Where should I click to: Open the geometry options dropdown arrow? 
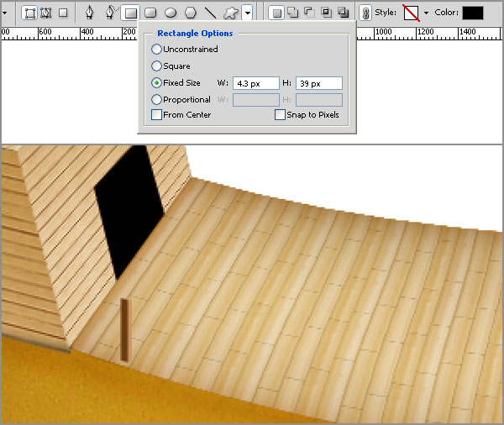(247, 13)
